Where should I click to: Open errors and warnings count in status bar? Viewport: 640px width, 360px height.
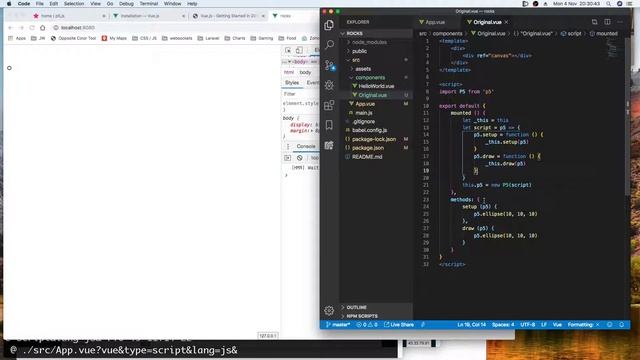[367, 325]
